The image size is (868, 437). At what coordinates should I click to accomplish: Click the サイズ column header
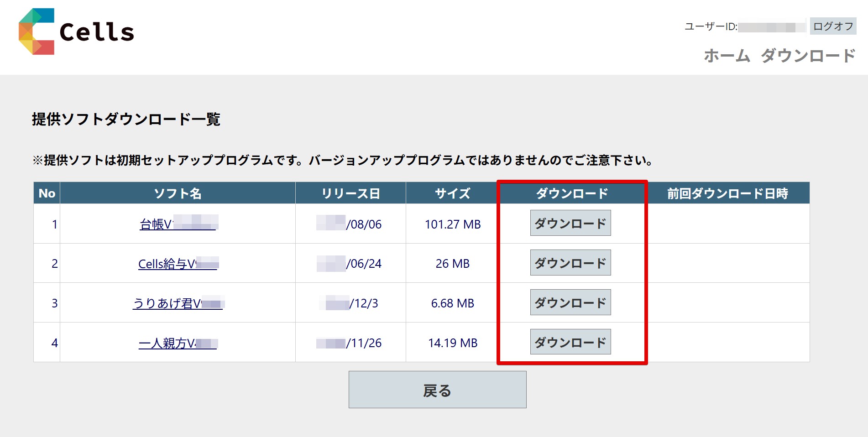click(x=452, y=193)
